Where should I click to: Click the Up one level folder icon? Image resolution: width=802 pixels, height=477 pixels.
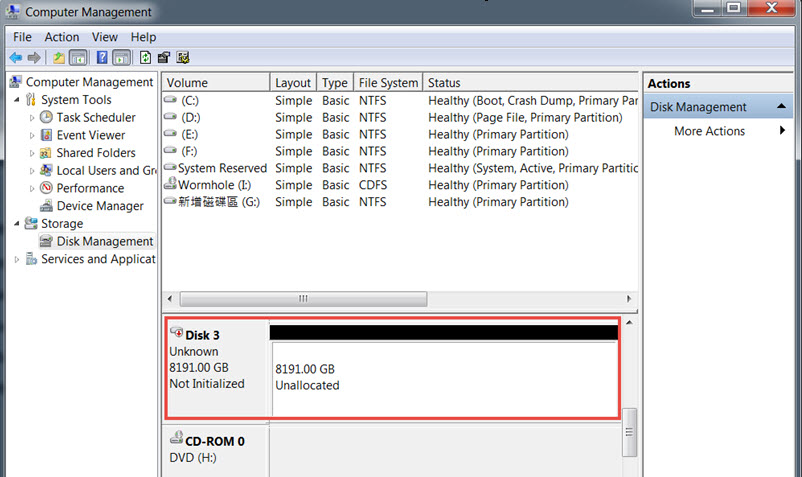59,58
